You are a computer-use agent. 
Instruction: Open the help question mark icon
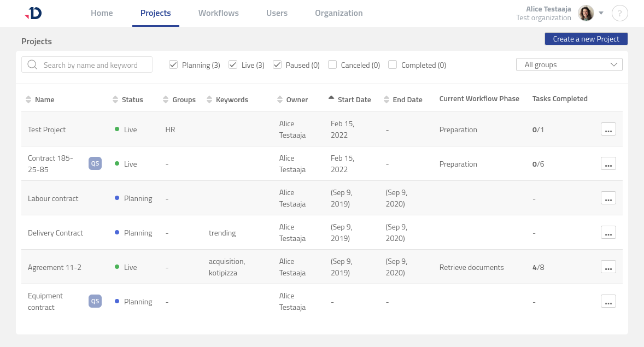[x=619, y=13]
